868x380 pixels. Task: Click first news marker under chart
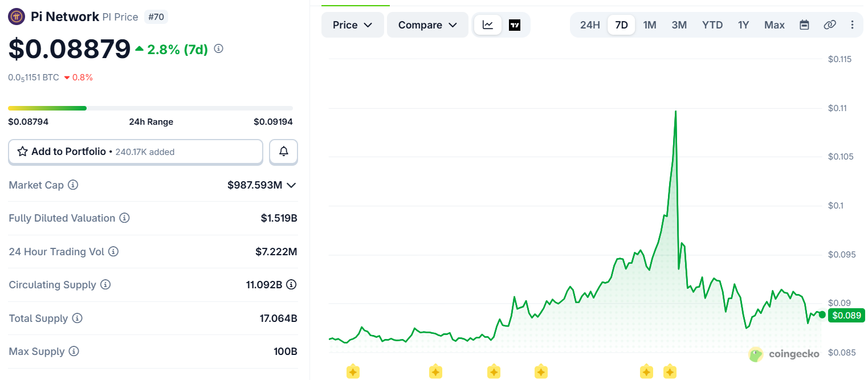pyautogui.click(x=353, y=372)
